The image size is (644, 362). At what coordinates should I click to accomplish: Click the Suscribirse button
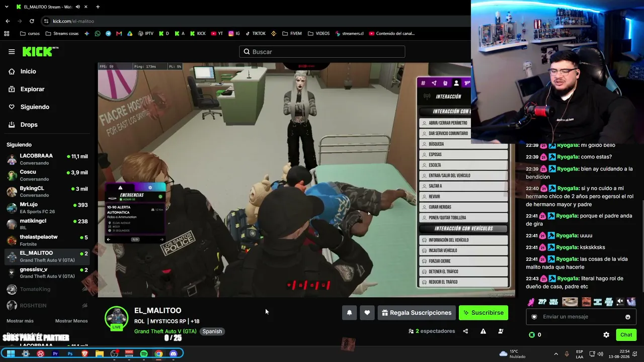(484, 313)
